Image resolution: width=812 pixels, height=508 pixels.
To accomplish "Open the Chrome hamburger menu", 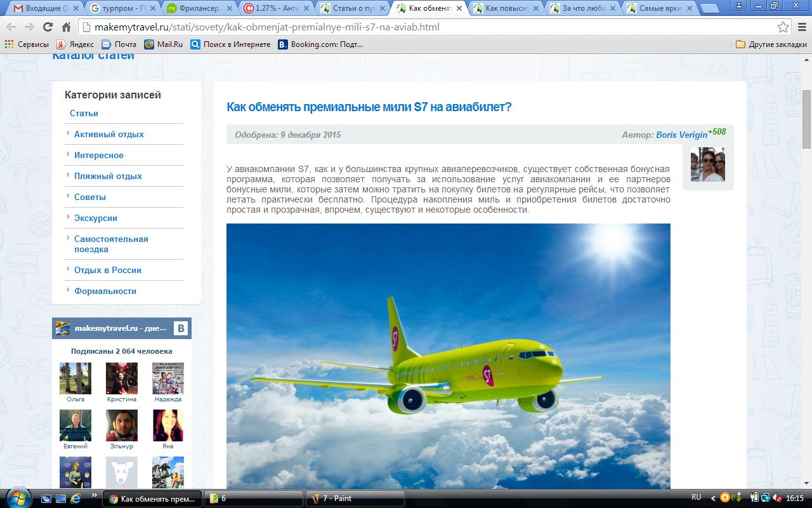I will [801, 27].
